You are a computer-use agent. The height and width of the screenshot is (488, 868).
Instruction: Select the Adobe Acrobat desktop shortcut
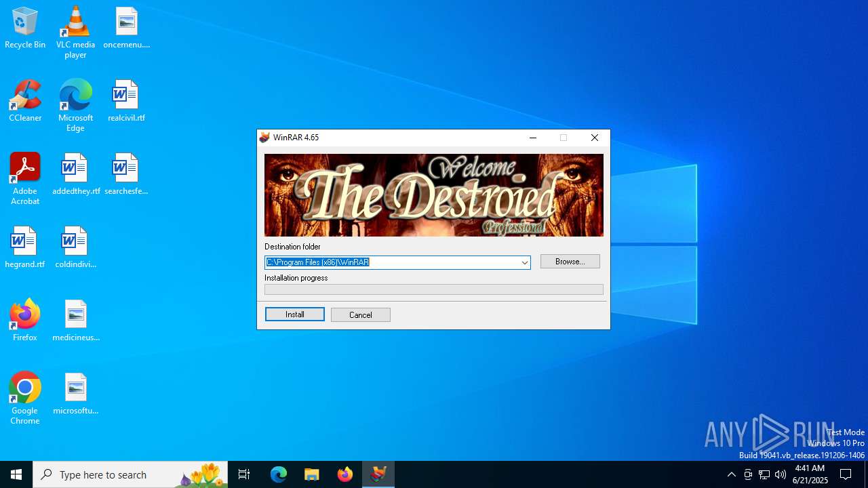coord(25,179)
